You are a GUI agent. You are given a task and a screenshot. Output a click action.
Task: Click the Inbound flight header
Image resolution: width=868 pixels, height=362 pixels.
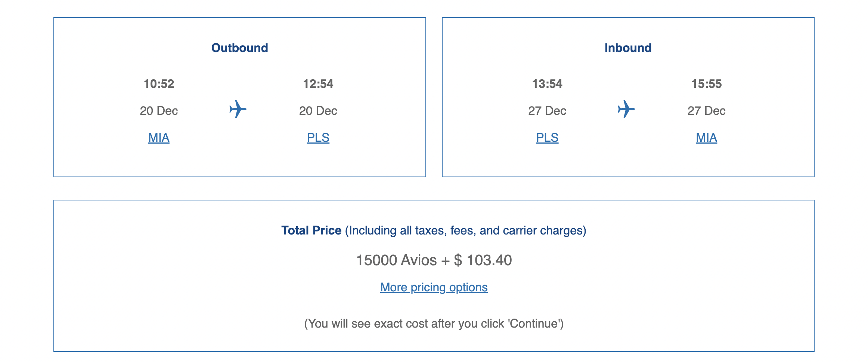click(628, 48)
